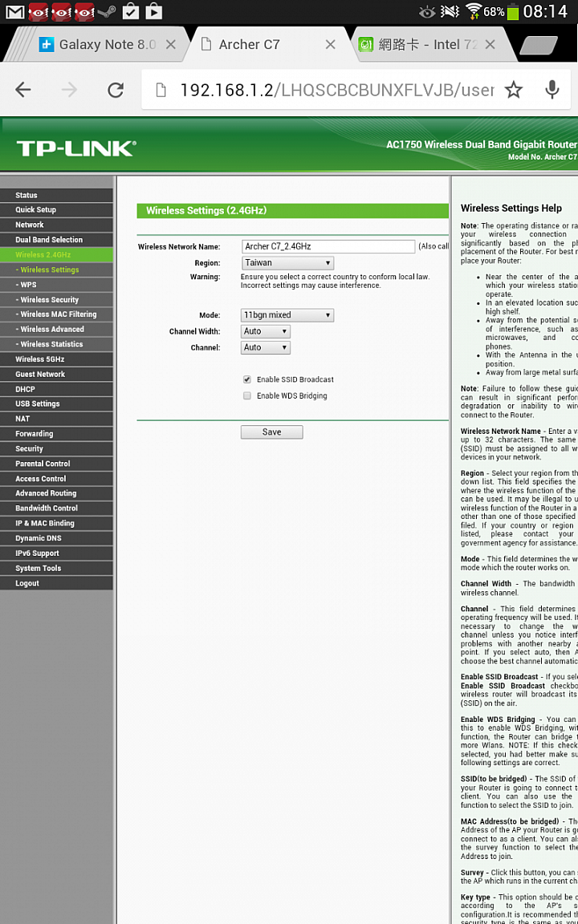Tap the Wi-Fi signal status icon
This screenshot has width=578, height=924.
[x=473, y=11]
